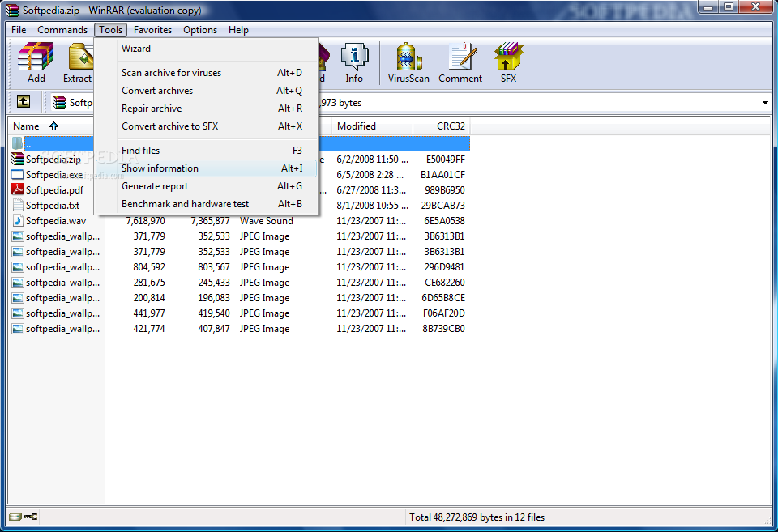Viewport: 778px width, 532px height.
Task: Click the WinRAR books icon in address bar
Action: click(59, 102)
